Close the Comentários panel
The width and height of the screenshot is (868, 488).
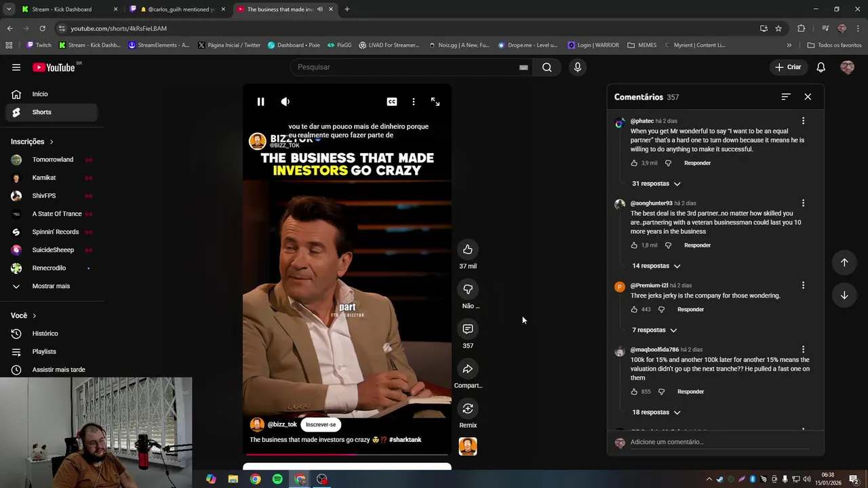808,97
